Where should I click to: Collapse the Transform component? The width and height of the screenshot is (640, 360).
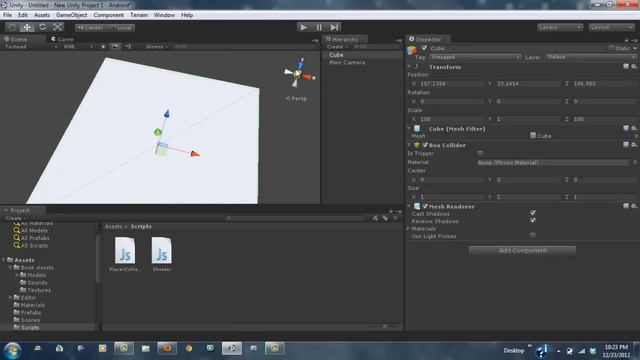pyautogui.click(x=409, y=67)
